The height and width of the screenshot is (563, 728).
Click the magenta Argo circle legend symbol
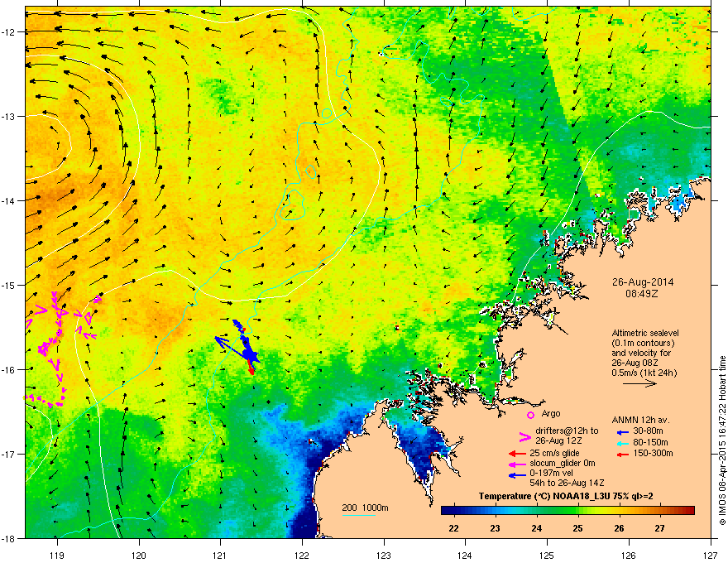[x=530, y=415]
